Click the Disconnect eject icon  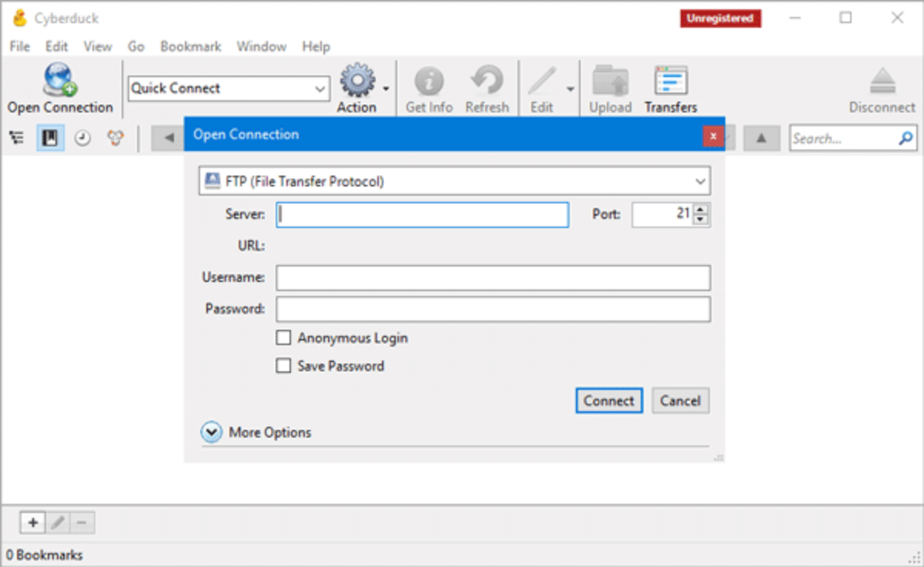882,82
